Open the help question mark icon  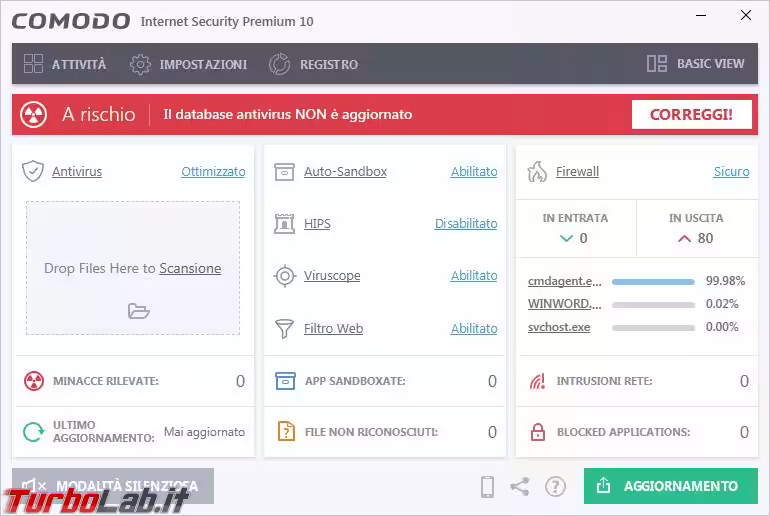[x=555, y=487]
